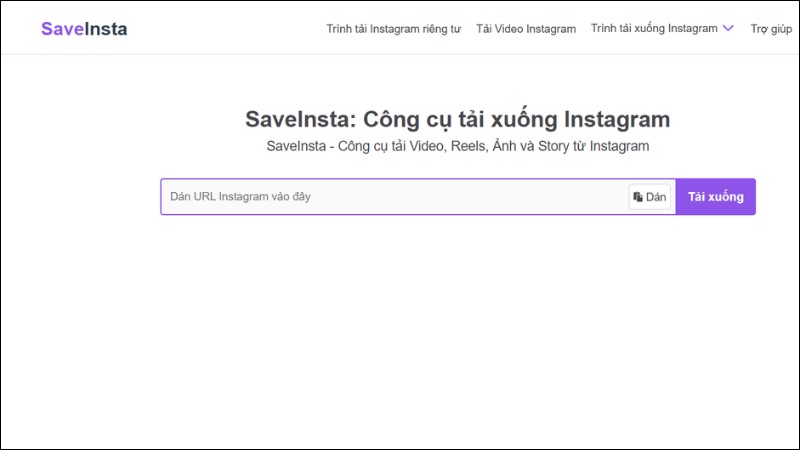Click heading SaveInsta: Công cụ tải xuống Instagram
The height and width of the screenshot is (450, 800).
point(458,119)
